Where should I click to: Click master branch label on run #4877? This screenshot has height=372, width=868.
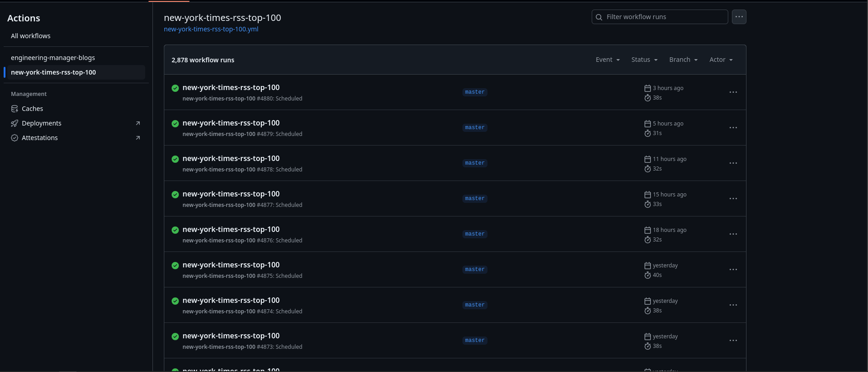tap(475, 199)
